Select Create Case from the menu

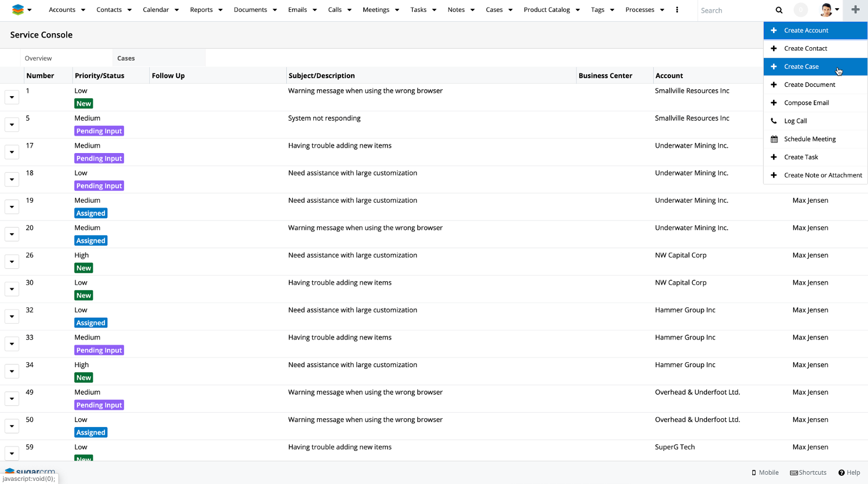pyautogui.click(x=801, y=66)
